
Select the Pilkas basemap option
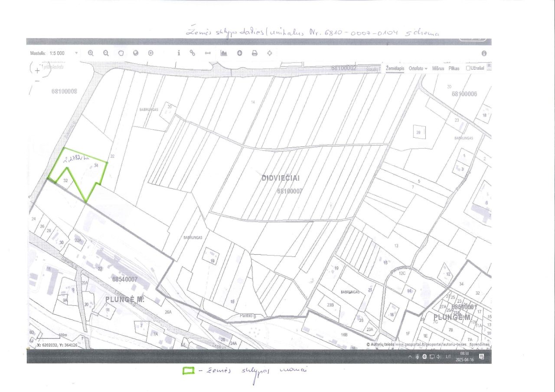(454, 68)
